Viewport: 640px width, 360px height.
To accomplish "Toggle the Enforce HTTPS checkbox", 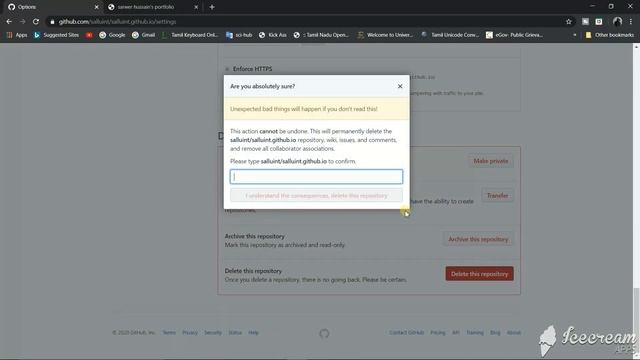I will click(227, 69).
